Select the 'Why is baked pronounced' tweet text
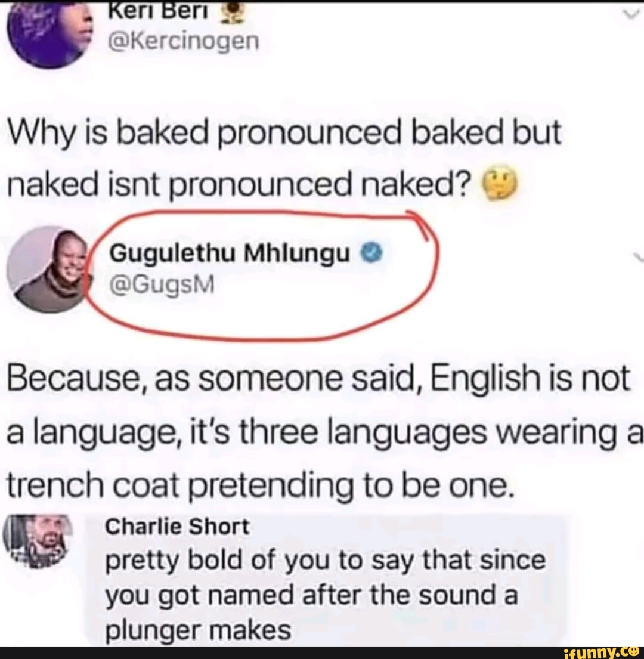The image size is (644, 659). pos(284,159)
